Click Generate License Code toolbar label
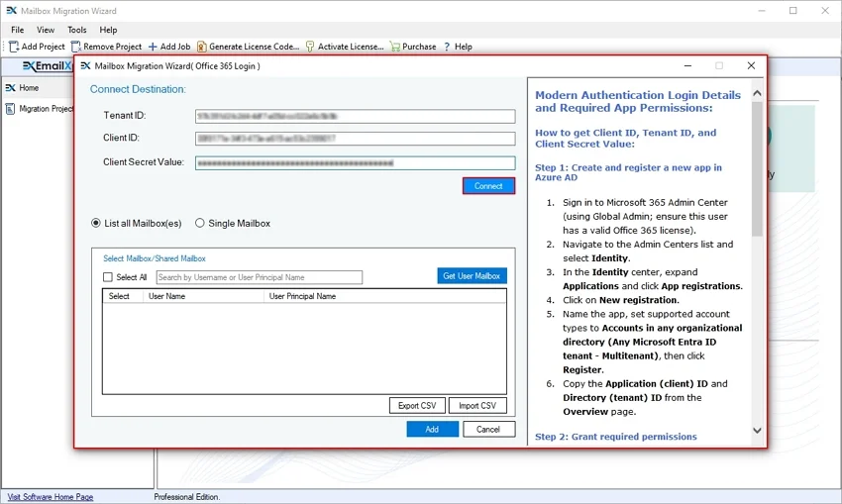Viewport: 842px width, 504px height. (x=254, y=47)
